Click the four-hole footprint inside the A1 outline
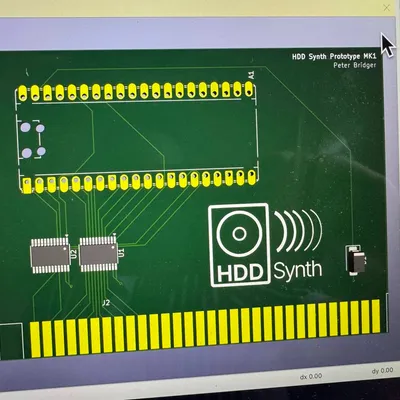Viewport: 400px width, 400px height. 32,140
